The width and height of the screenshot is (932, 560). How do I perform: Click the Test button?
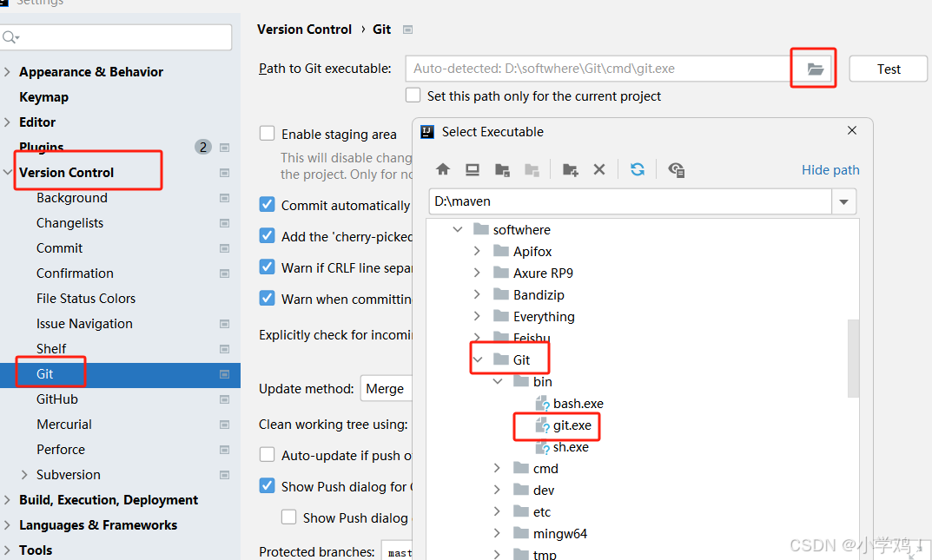[x=888, y=69]
